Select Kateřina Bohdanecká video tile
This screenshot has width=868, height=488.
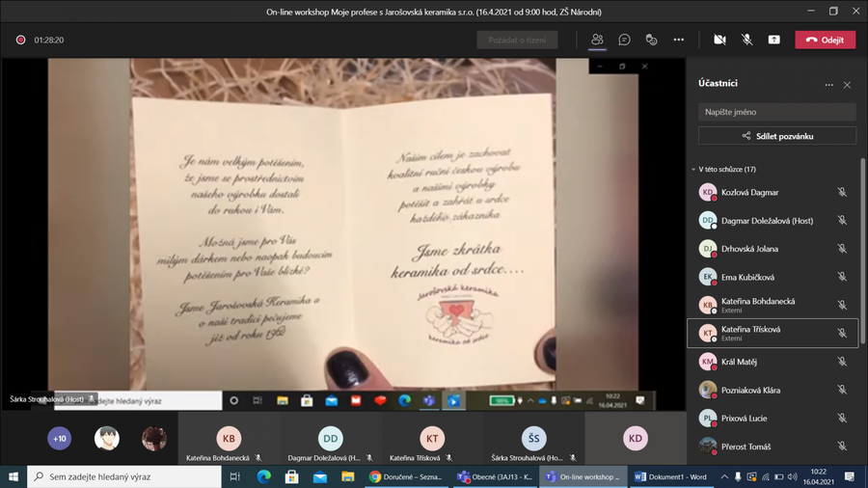(228, 438)
